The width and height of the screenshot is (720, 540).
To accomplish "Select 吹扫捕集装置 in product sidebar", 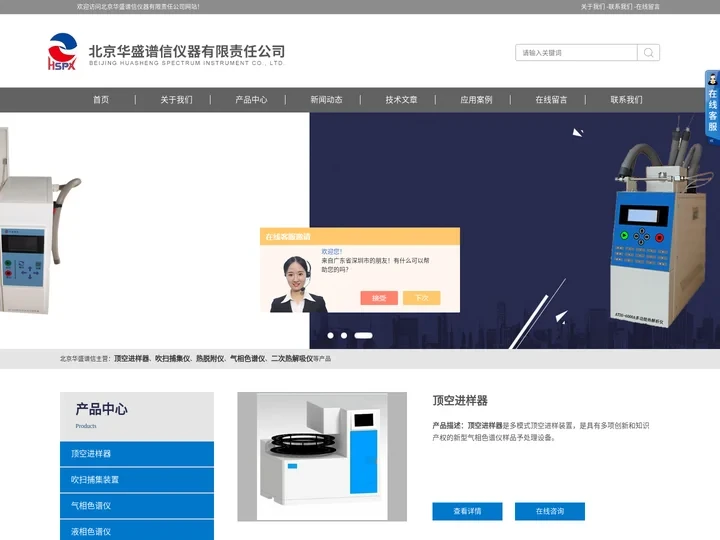I will (x=137, y=480).
